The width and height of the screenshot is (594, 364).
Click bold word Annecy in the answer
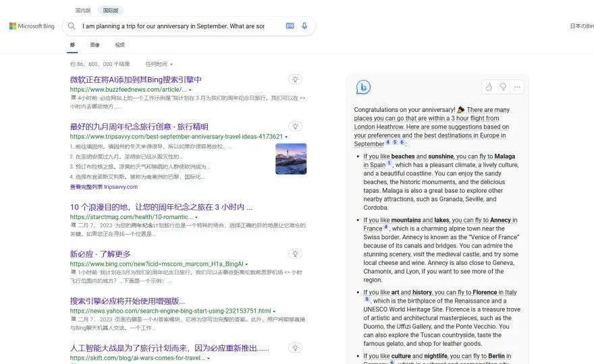pyautogui.click(x=500, y=220)
